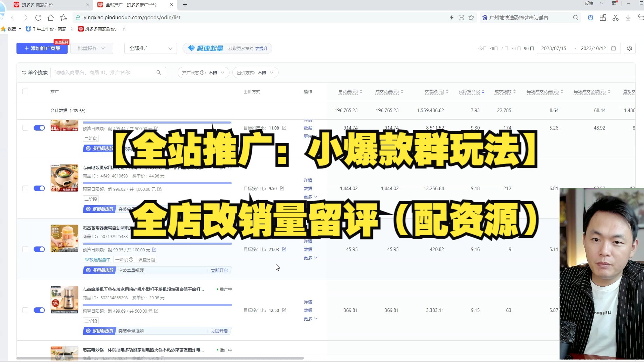Click 设置分组 in 志高蒸蛋器 row
Viewport: 644px width, 362px height.
147,259
